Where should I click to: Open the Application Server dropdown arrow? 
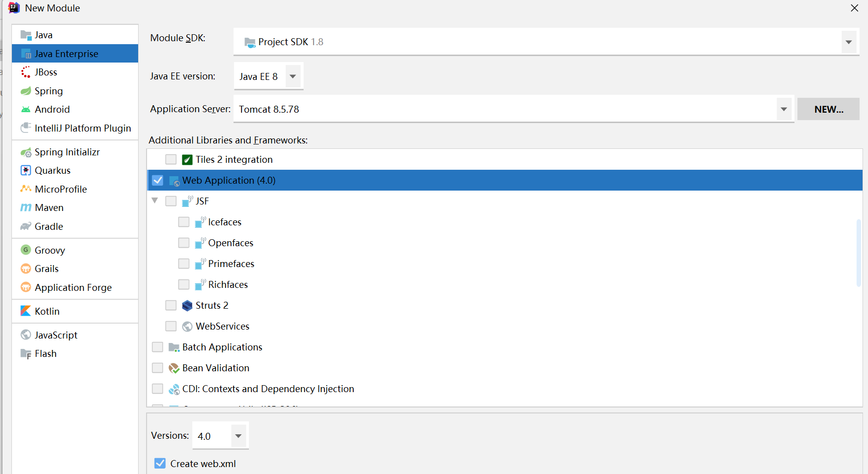[x=784, y=109]
